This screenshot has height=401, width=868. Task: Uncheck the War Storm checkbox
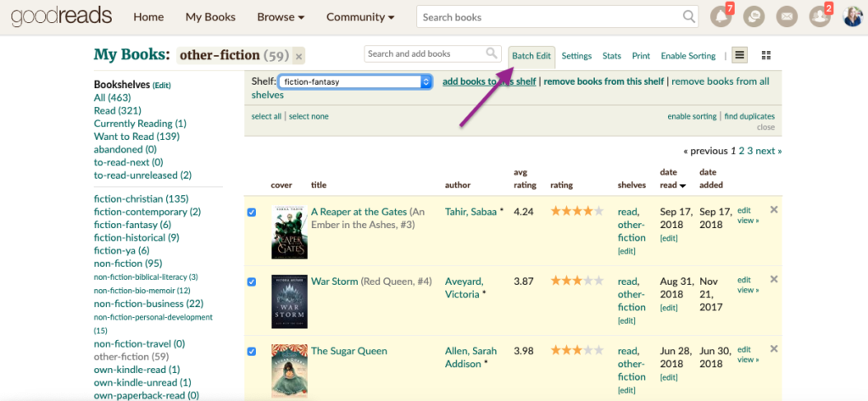pyautogui.click(x=251, y=282)
